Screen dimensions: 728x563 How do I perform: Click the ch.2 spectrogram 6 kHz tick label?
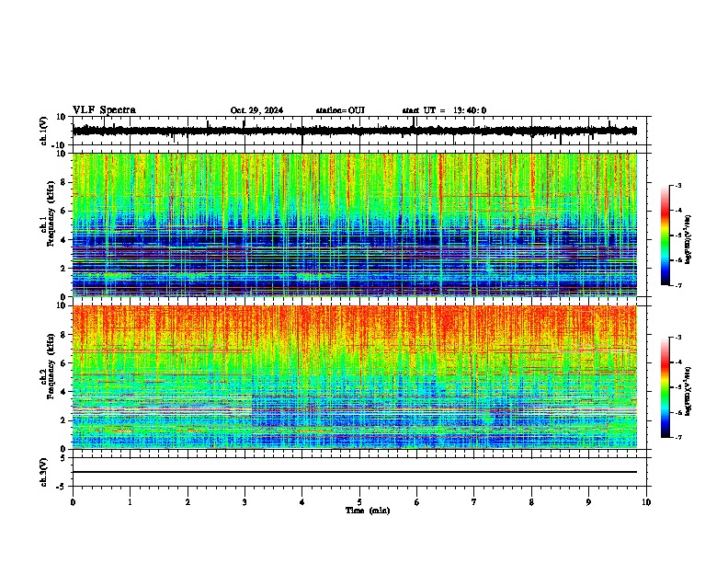coord(63,363)
